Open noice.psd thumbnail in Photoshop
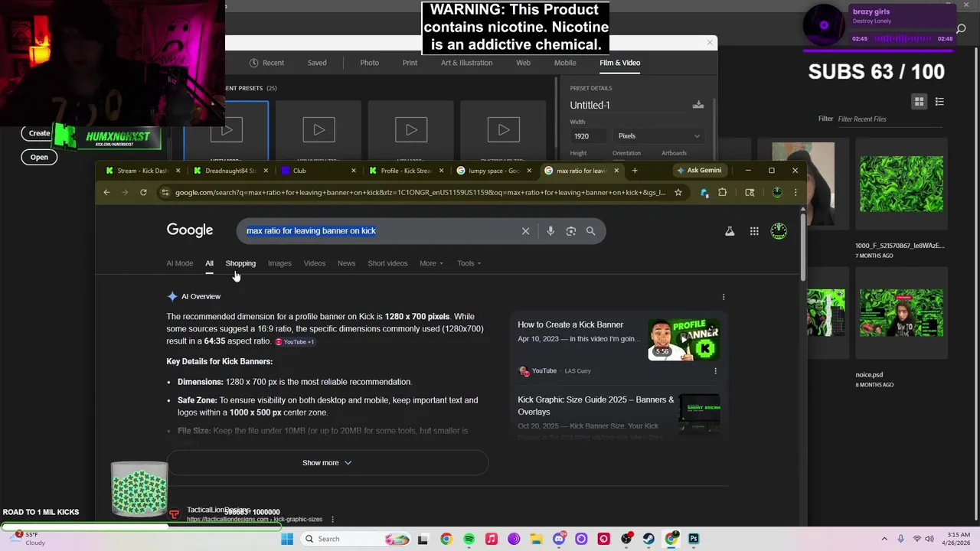This screenshot has width=980, height=551. (x=901, y=313)
